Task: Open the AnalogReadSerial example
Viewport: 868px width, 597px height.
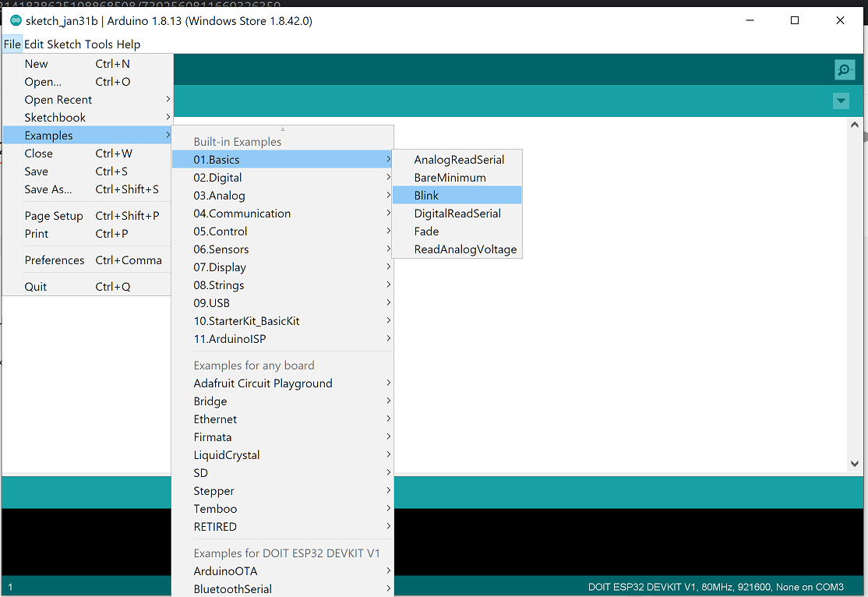Action: 457,160
